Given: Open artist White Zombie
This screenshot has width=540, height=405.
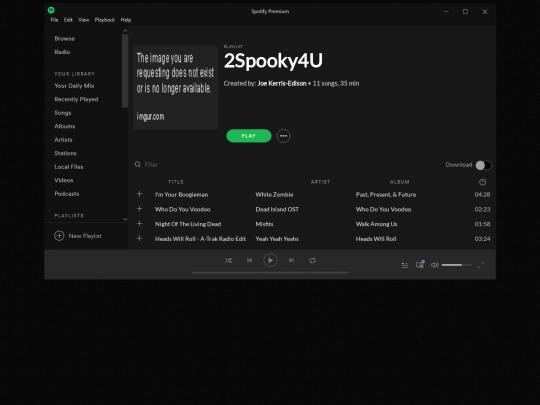Looking at the screenshot, I should click(274, 195).
